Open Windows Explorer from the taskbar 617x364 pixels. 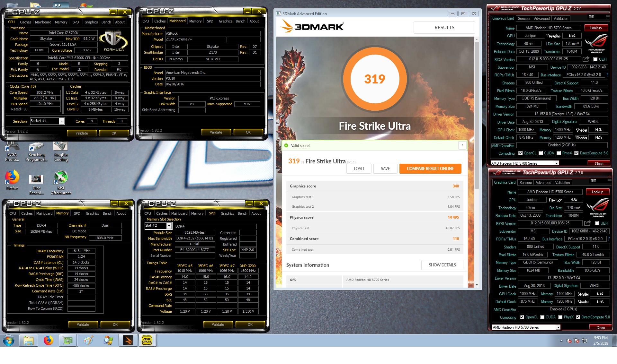coord(28,340)
